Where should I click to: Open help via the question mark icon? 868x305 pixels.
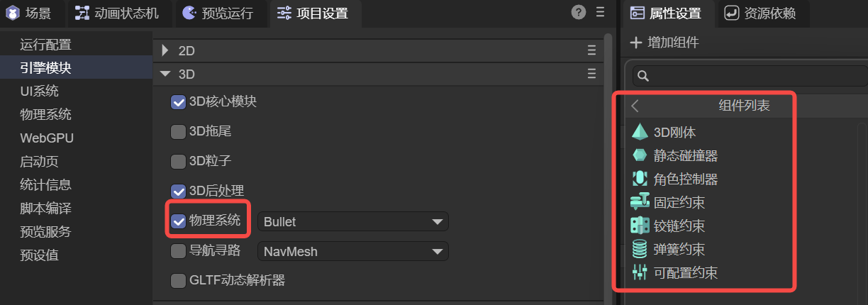579,12
